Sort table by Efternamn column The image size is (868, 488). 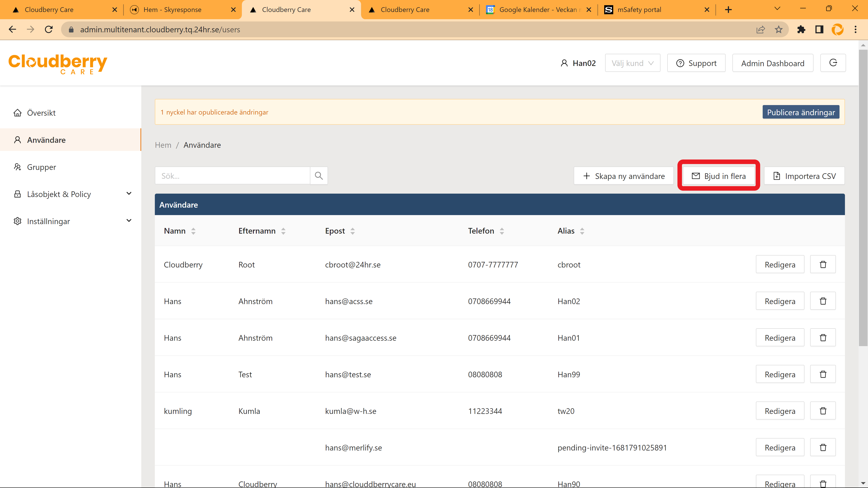pyautogui.click(x=283, y=231)
